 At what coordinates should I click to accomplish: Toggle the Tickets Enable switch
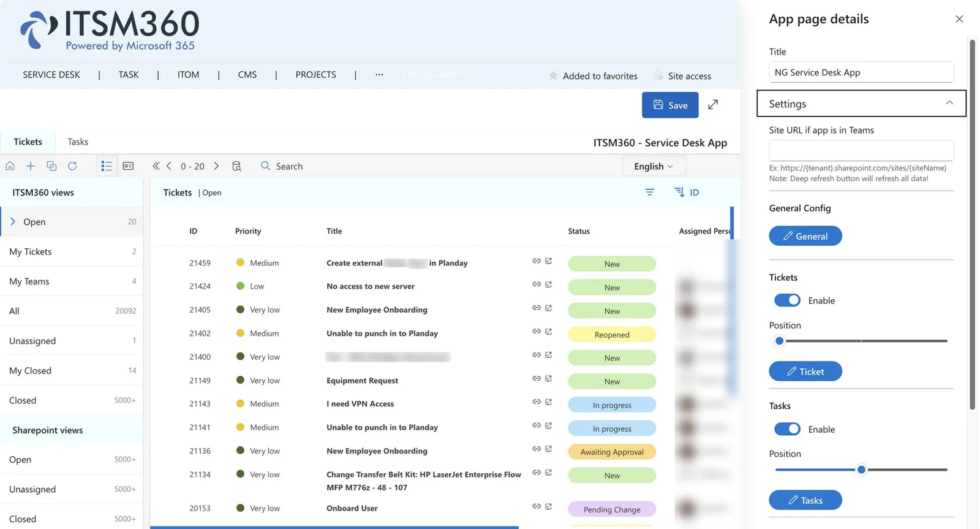click(787, 300)
